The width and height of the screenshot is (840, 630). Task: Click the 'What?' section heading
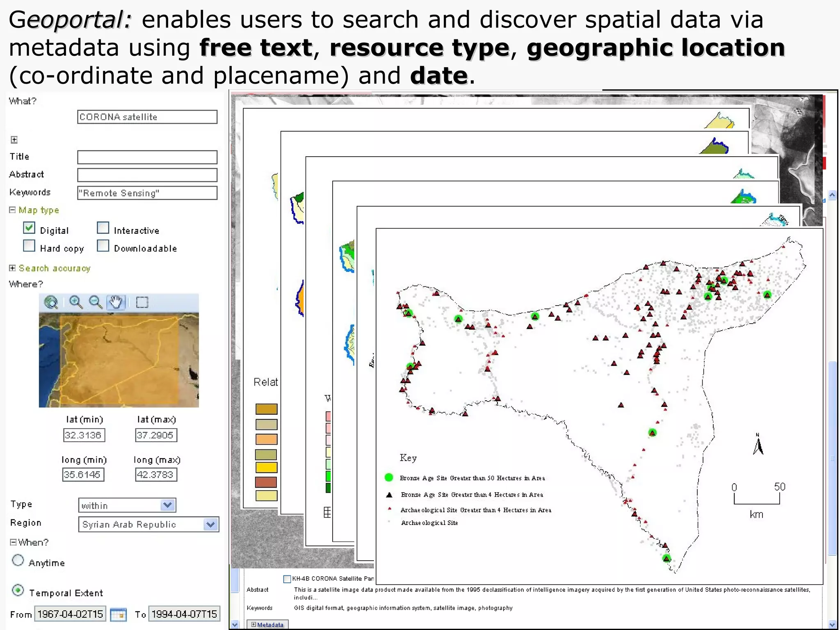click(23, 101)
